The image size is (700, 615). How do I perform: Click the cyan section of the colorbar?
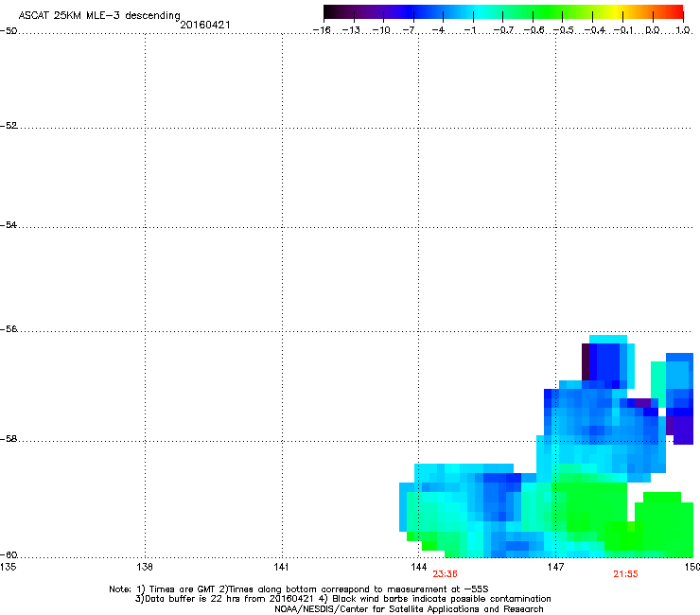tap(480, 12)
